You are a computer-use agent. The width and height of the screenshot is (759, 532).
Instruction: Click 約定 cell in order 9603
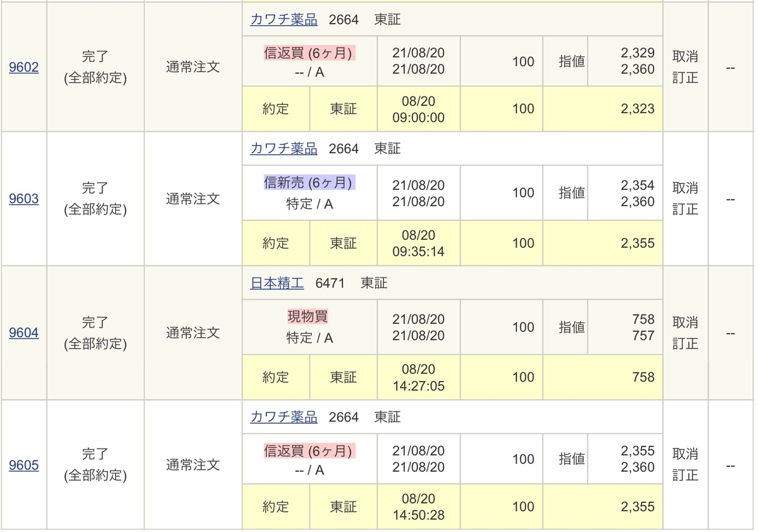[x=276, y=243]
